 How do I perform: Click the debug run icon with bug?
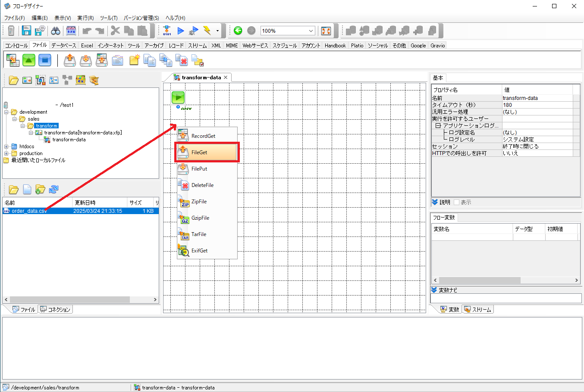[194, 31]
